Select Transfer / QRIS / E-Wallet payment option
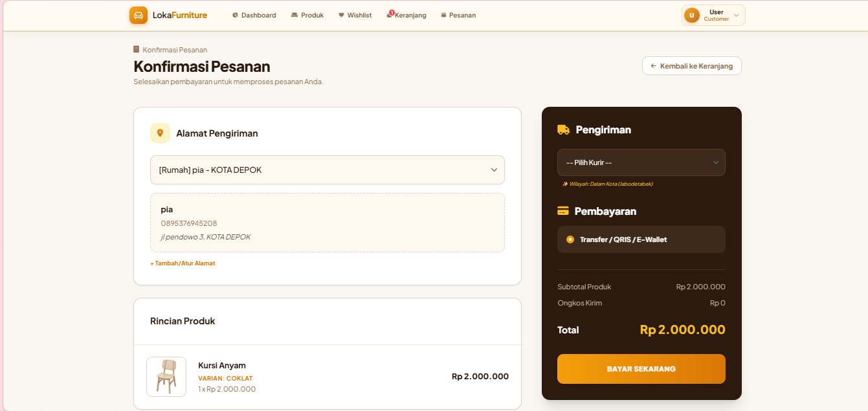868x411 pixels. pos(641,239)
